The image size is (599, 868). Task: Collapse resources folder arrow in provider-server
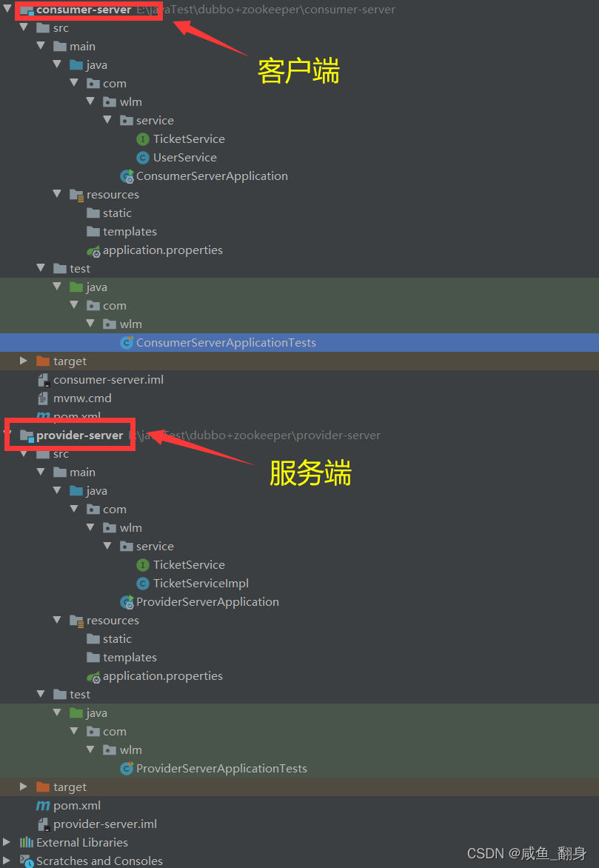[57, 620]
